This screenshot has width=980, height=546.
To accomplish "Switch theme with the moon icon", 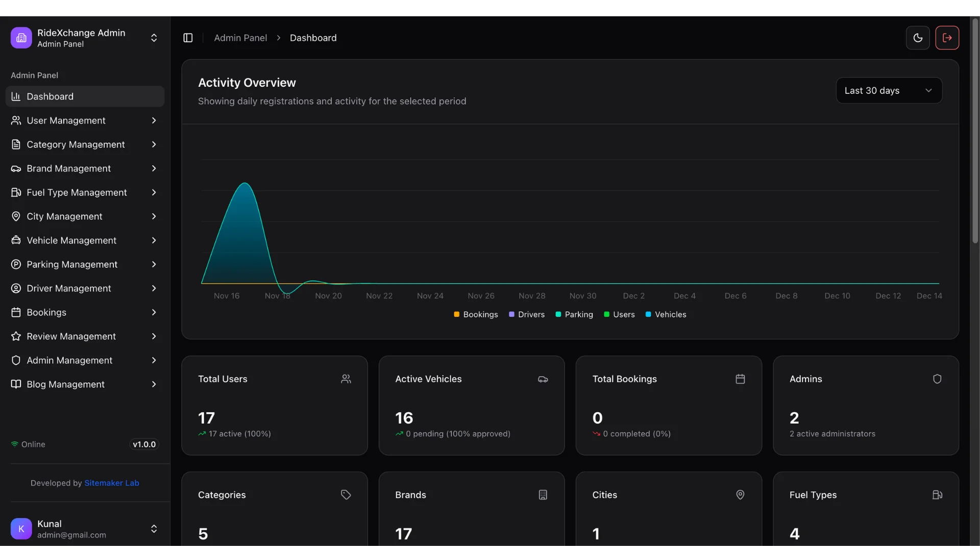I will pos(918,38).
